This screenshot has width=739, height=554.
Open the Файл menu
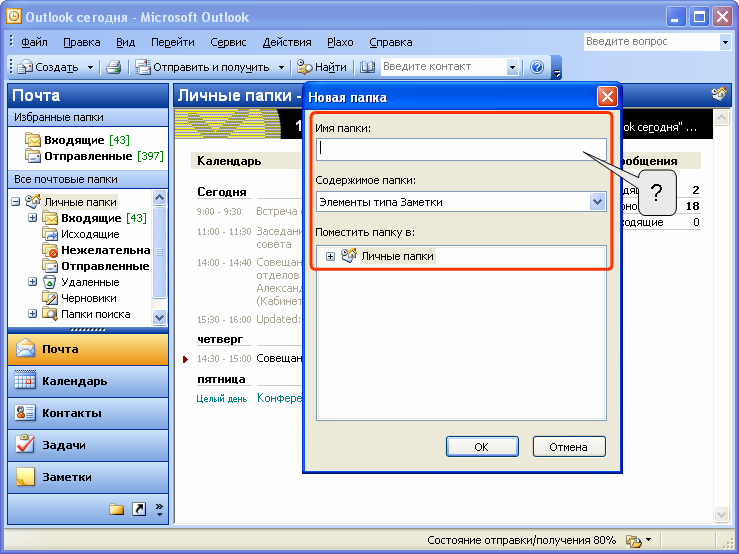34,42
